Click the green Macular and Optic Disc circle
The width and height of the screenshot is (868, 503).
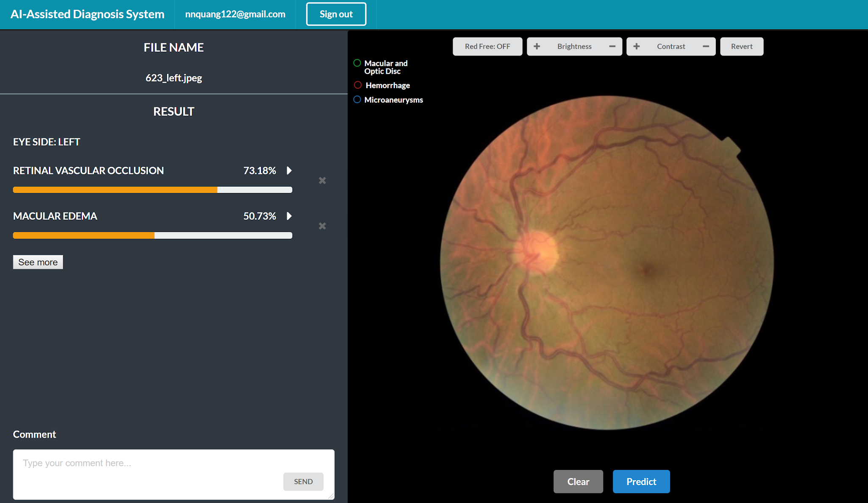coord(357,63)
